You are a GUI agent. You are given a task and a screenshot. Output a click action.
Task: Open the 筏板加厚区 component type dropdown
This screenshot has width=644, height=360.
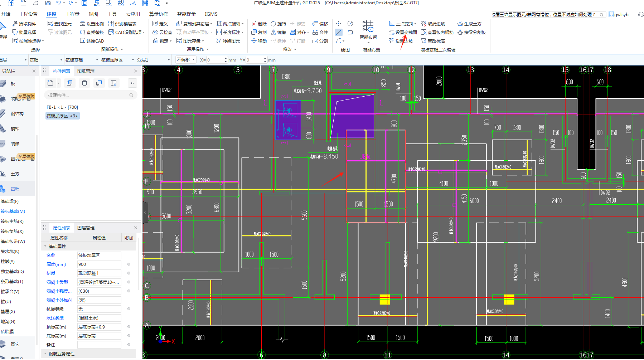117,60
